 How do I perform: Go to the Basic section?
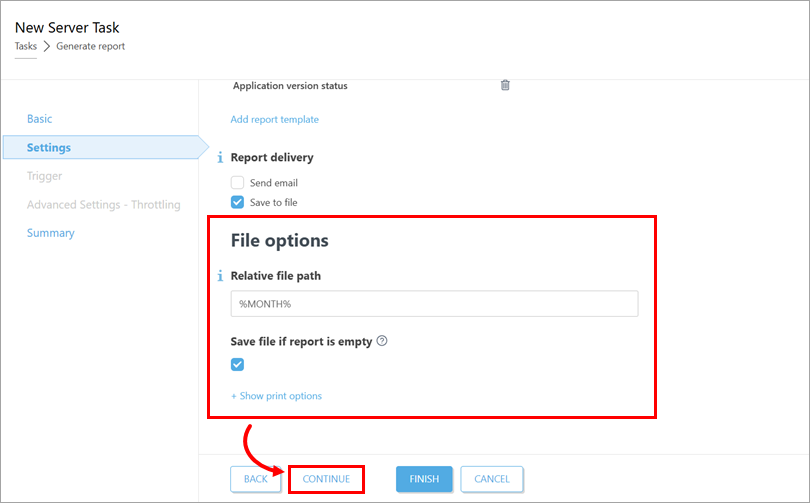tap(40, 119)
